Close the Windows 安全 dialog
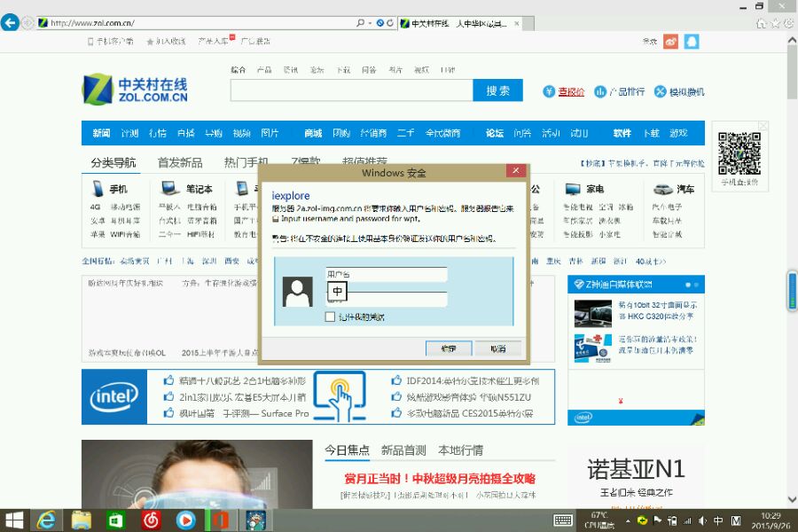Viewport: 798px width, 532px height. pyautogui.click(x=516, y=170)
